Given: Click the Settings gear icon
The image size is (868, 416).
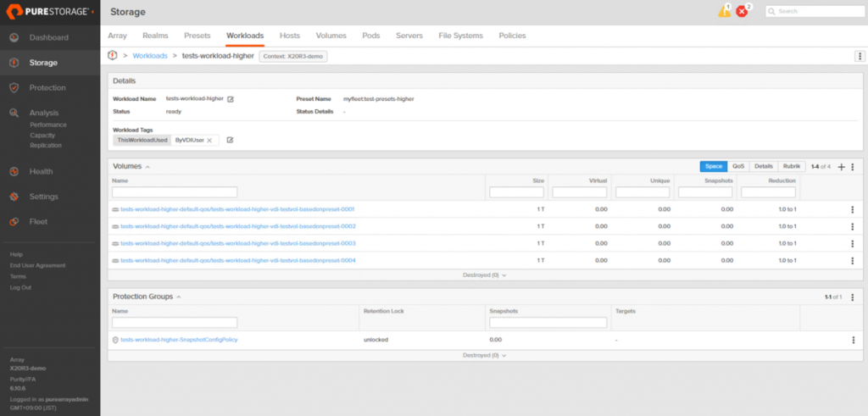Looking at the screenshot, I should point(14,197).
